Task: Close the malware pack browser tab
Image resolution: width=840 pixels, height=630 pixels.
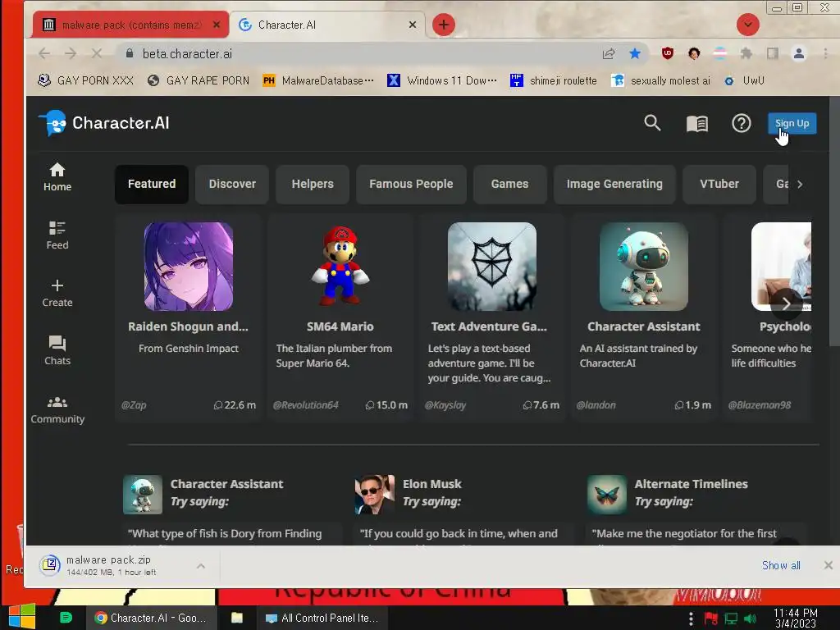Action: 216,25
